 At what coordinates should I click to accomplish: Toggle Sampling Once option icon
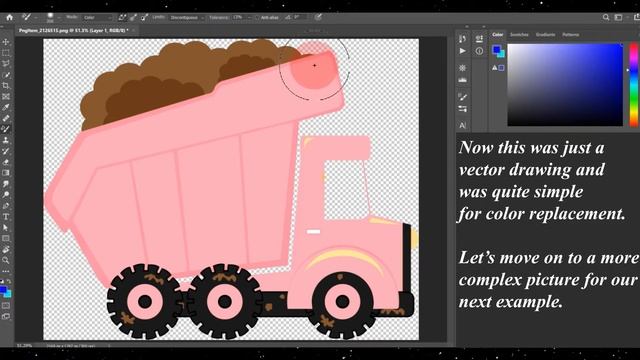click(x=133, y=17)
